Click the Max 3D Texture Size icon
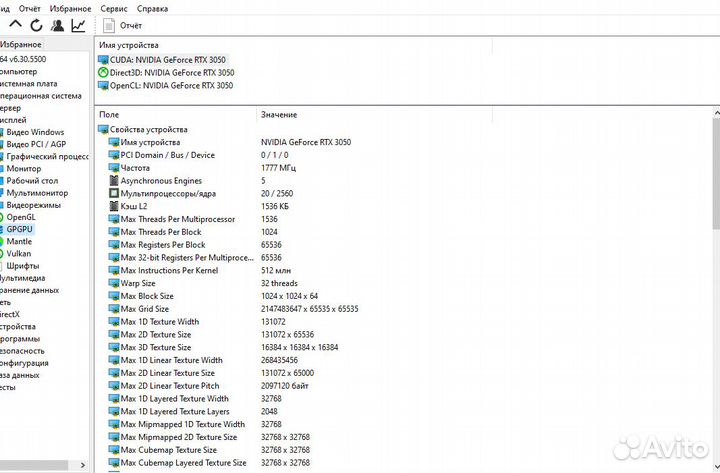The image size is (720, 473). [x=113, y=348]
